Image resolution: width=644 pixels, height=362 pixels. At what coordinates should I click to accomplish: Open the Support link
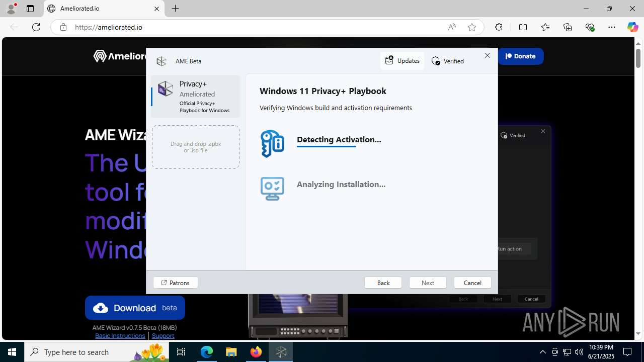tap(163, 336)
